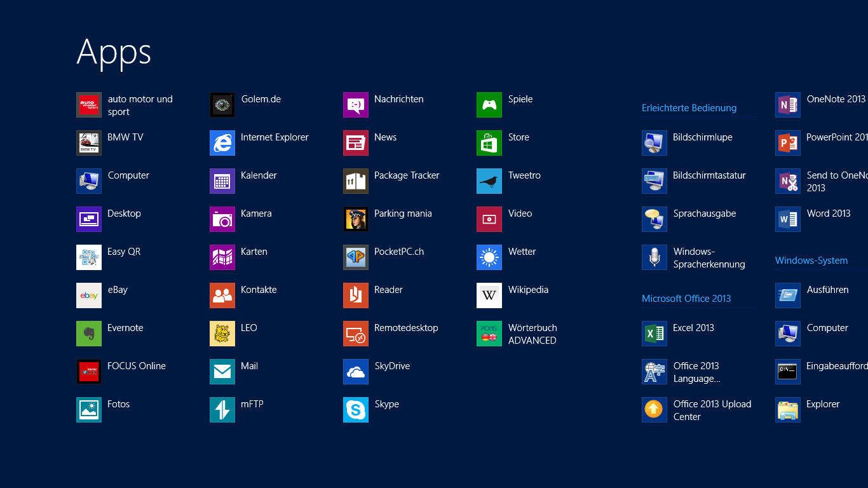Image resolution: width=868 pixels, height=488 pixels.
Task: Launch the Parking mania game icon
Action: click(356, 219)
